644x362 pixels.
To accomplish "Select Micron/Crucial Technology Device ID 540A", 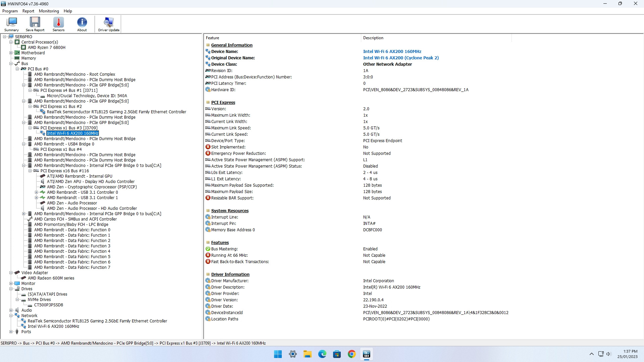I will [x=87, y=96].
